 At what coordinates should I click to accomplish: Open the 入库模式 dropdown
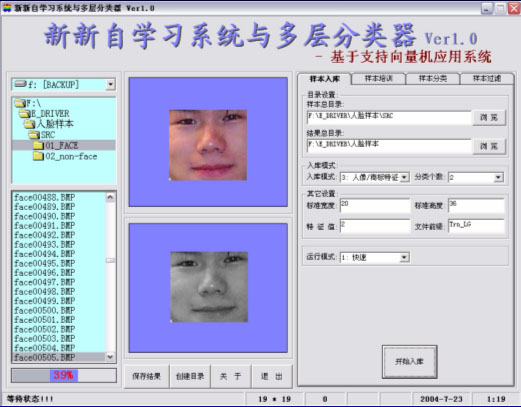point(404,177)
